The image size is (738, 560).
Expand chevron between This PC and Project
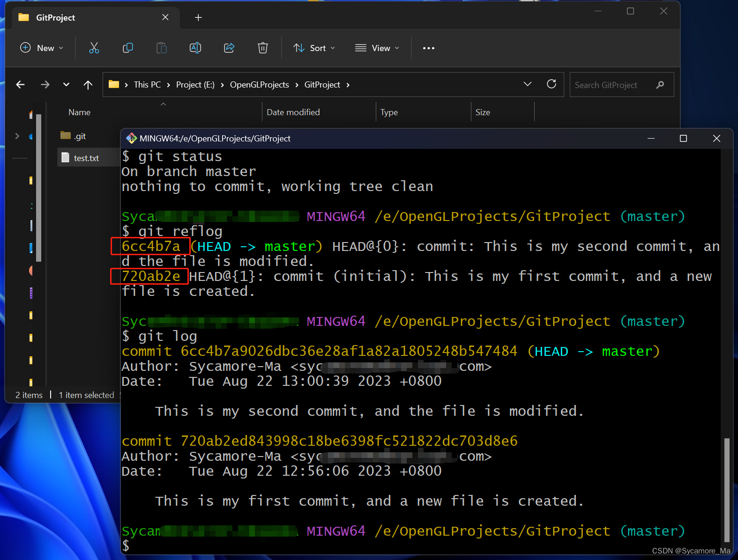point(169,85)
